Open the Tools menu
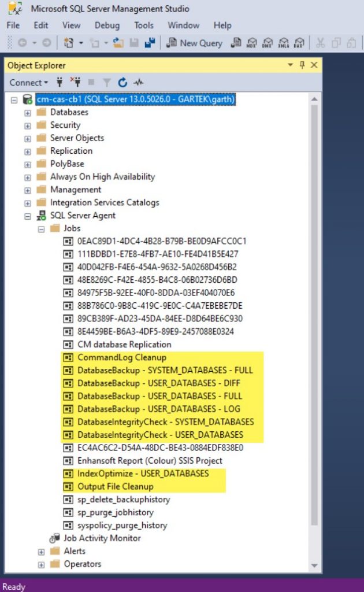This screenshot has width=364, height=592. tap(144, 25)
